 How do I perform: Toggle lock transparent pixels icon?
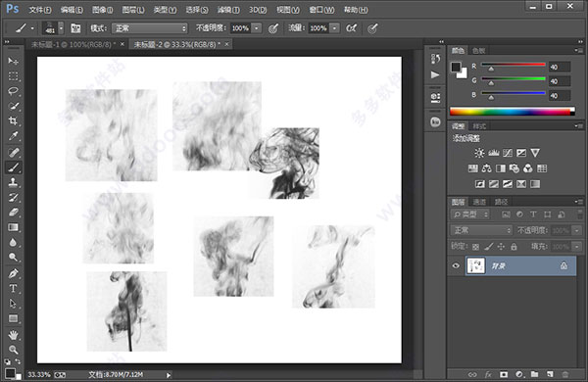(x=475, y=247)
